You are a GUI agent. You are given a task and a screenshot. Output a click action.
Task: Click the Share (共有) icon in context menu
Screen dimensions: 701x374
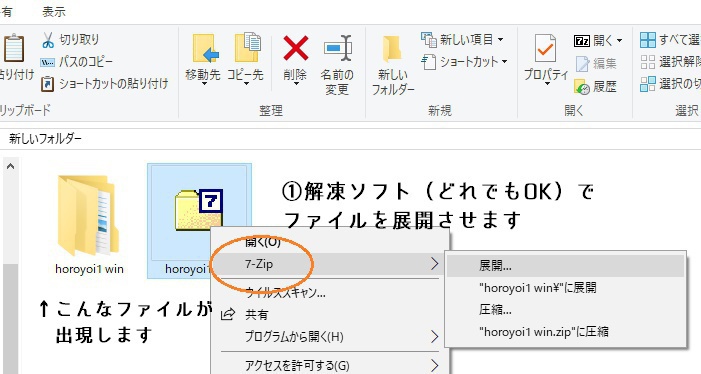click(x=228, y=315)
